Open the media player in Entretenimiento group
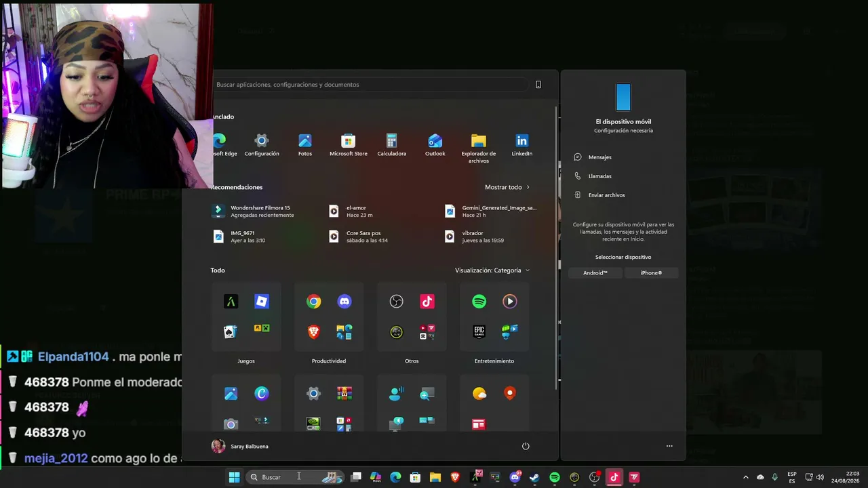Image resolution: width=868 pixels, height=488 pixels. pyautogui.click(x=510, y=302)
